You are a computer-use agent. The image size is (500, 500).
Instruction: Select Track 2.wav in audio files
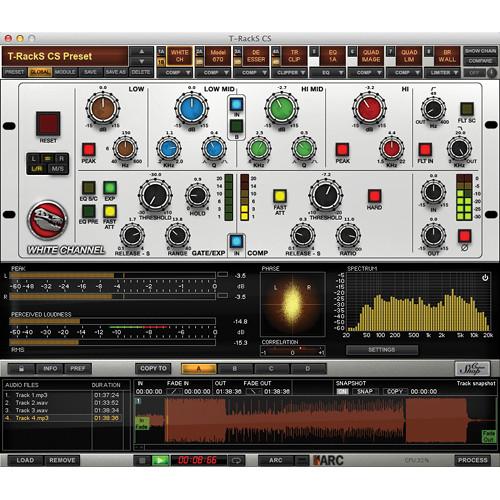[x=63, y=403]
